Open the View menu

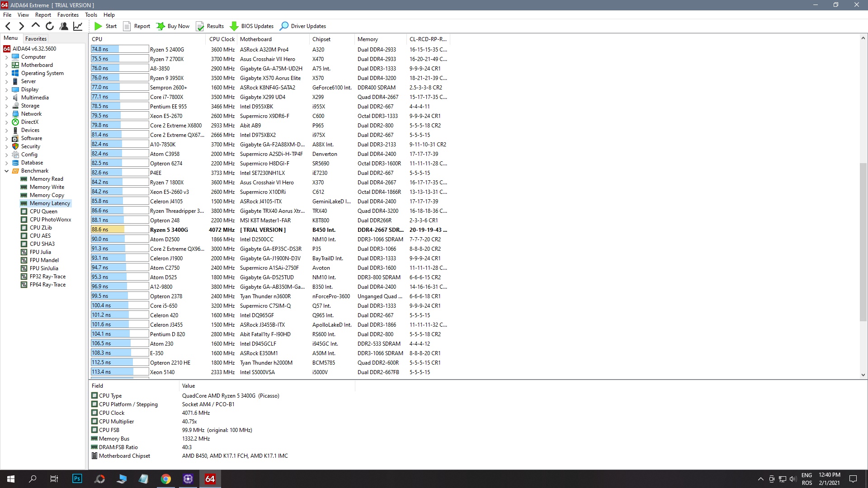23,15
